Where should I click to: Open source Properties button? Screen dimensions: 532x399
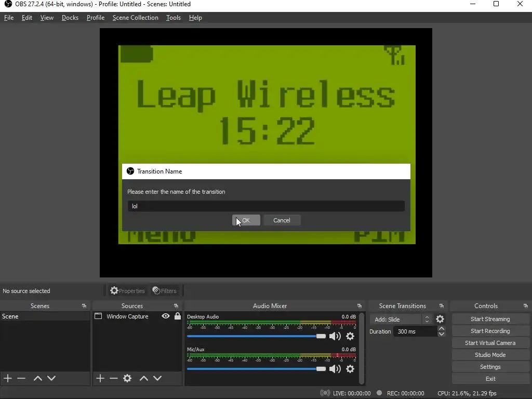(127, 291)
